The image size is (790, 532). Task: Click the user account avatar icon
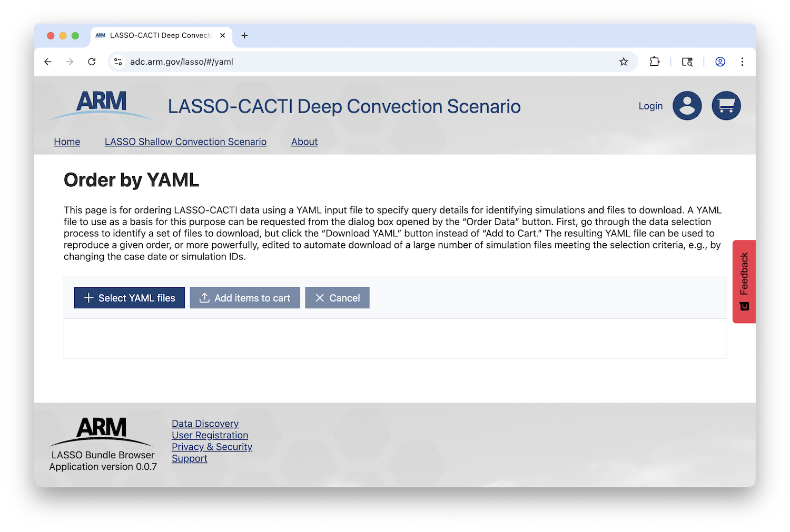point(687,105)
